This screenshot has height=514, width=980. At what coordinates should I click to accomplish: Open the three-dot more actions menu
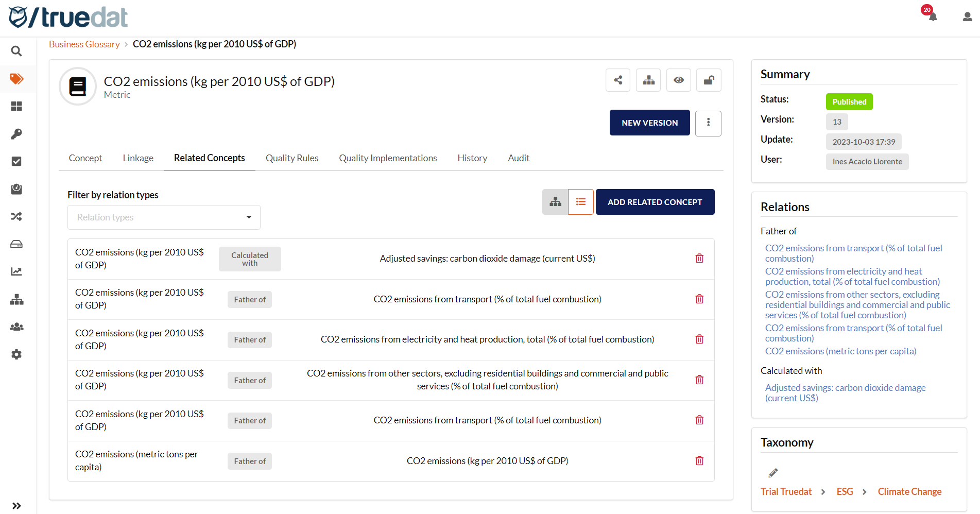pyautogui.click(x=708, y=123)
